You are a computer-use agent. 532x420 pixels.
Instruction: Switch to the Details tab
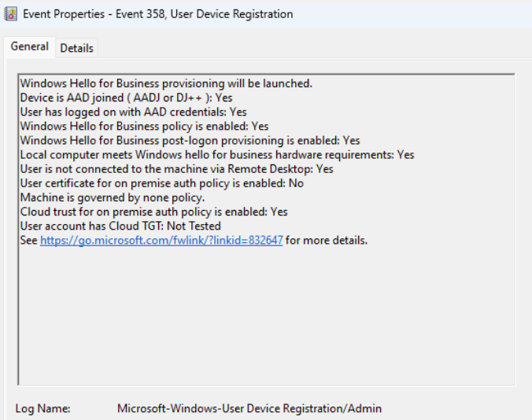(x=76, y=48)
